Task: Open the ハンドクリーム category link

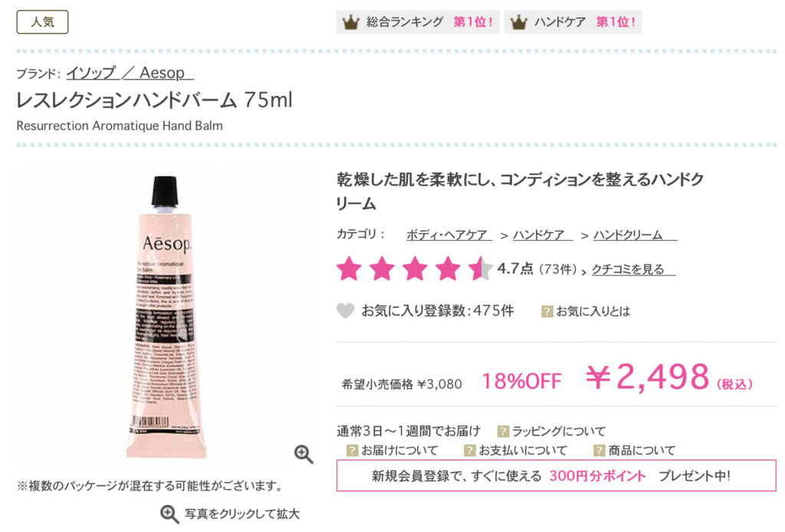Action: tap(635, 235)
